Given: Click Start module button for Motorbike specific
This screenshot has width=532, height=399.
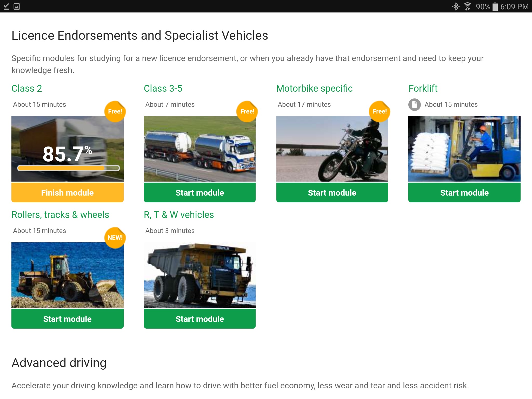Looking at the screenshot, I should [x=332, y=192].
